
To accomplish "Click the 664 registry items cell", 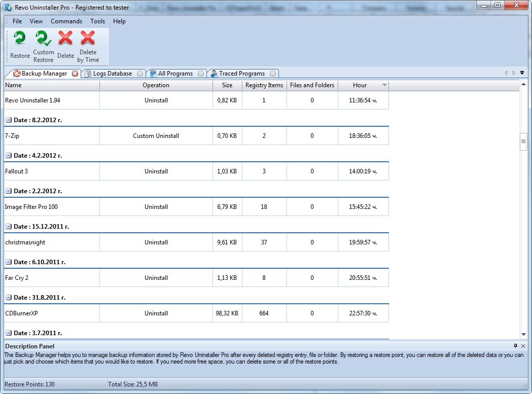I will [x=264, y=313].
